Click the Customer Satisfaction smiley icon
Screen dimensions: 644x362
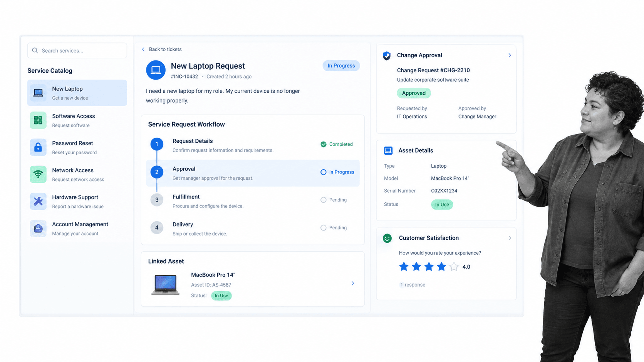point(387,238)
